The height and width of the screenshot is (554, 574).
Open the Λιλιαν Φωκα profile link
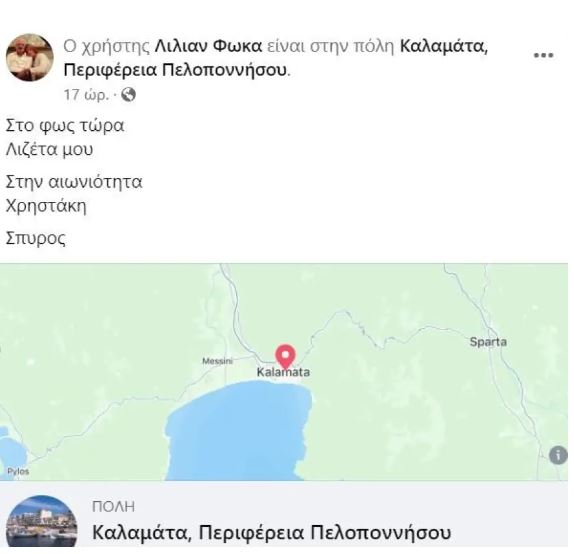point(208,47)
